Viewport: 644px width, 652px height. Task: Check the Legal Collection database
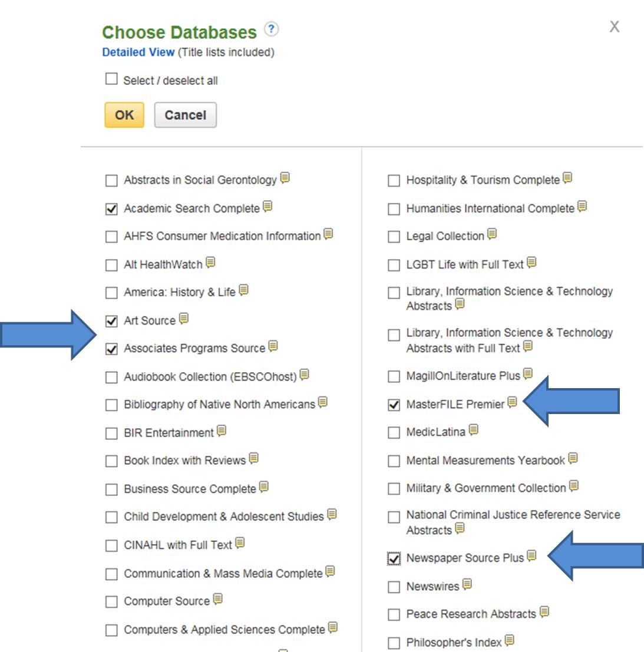[394, 237]
